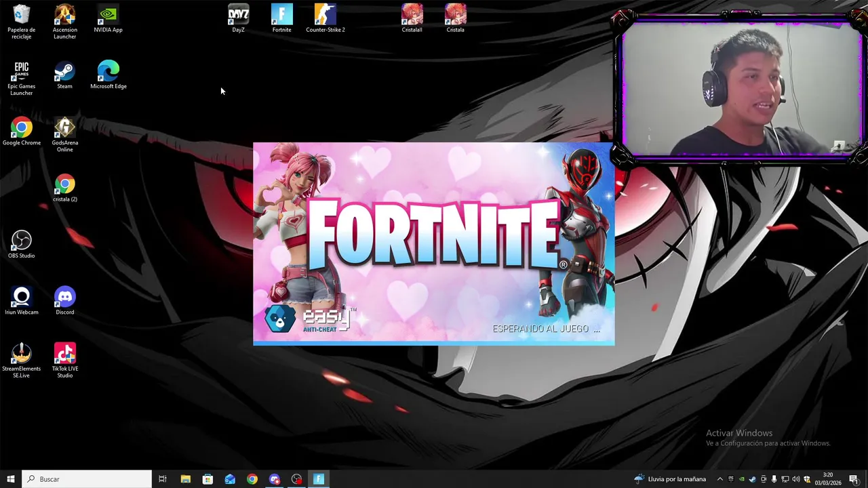Select the Ascension Launcher desktop icon

click(65, 22)
